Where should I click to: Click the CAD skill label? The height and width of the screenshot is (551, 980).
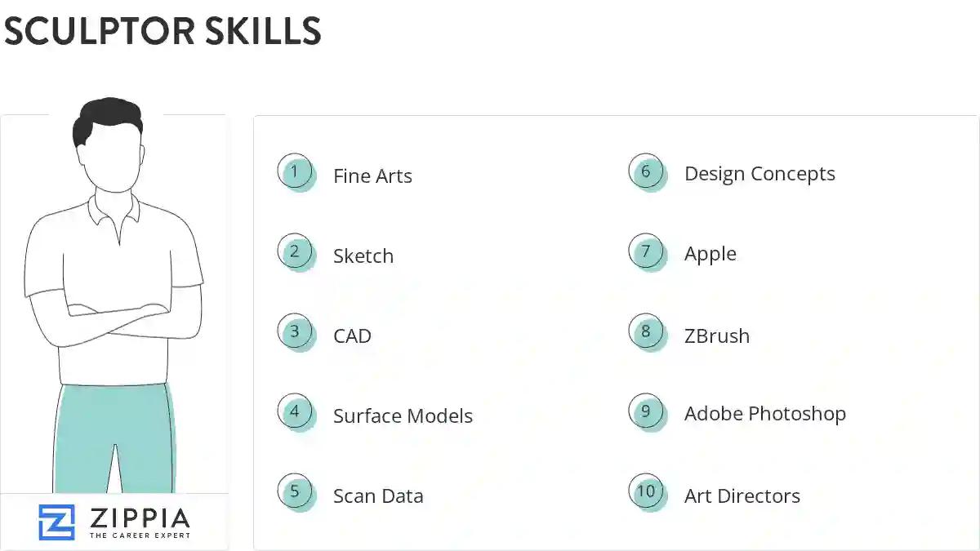pyautogui.click(x=352, y=336)
